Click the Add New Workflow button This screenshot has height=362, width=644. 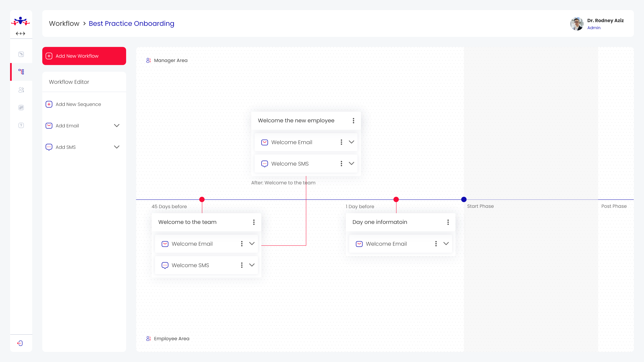84,56
